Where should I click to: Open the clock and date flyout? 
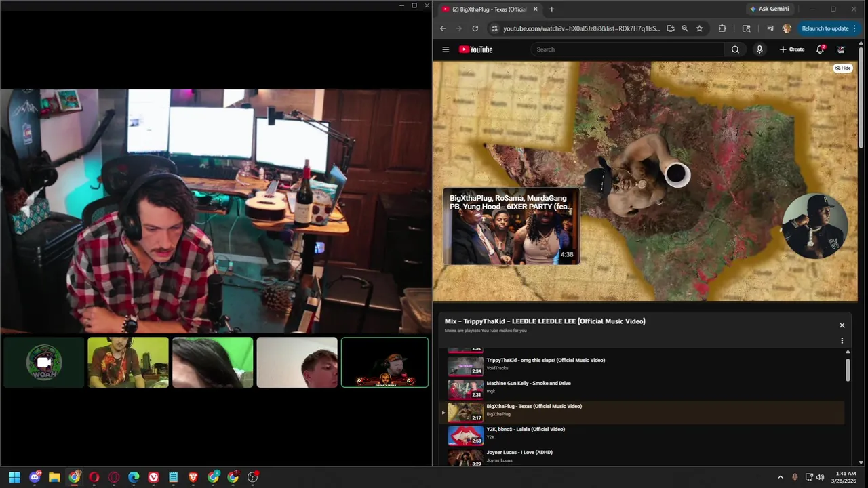(846, 477)
